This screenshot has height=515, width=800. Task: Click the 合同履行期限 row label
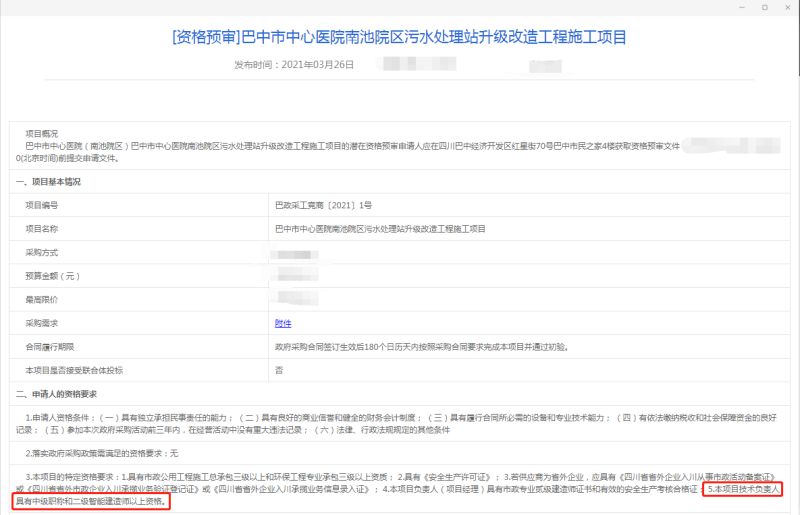pos(46,346)
